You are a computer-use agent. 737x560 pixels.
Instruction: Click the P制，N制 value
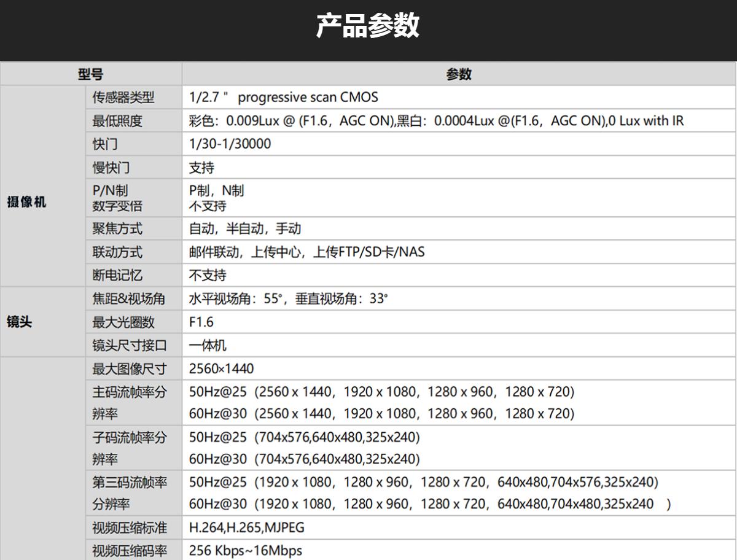(x=217, y=190)
